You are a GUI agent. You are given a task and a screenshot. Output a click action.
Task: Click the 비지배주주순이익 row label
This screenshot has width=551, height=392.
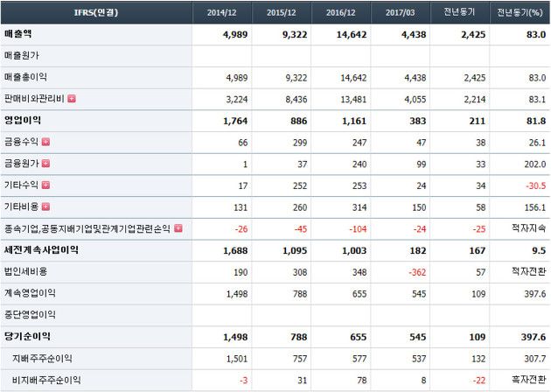[46, 380]
